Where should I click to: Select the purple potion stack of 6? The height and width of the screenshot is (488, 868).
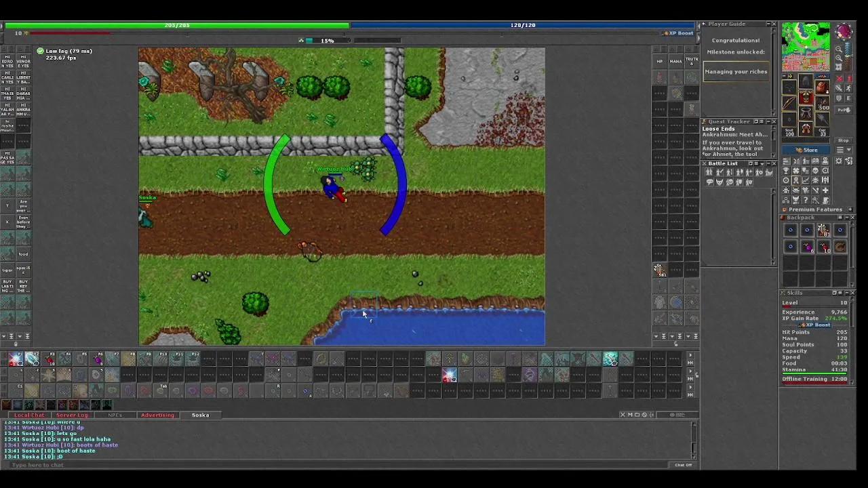point(807,247)
